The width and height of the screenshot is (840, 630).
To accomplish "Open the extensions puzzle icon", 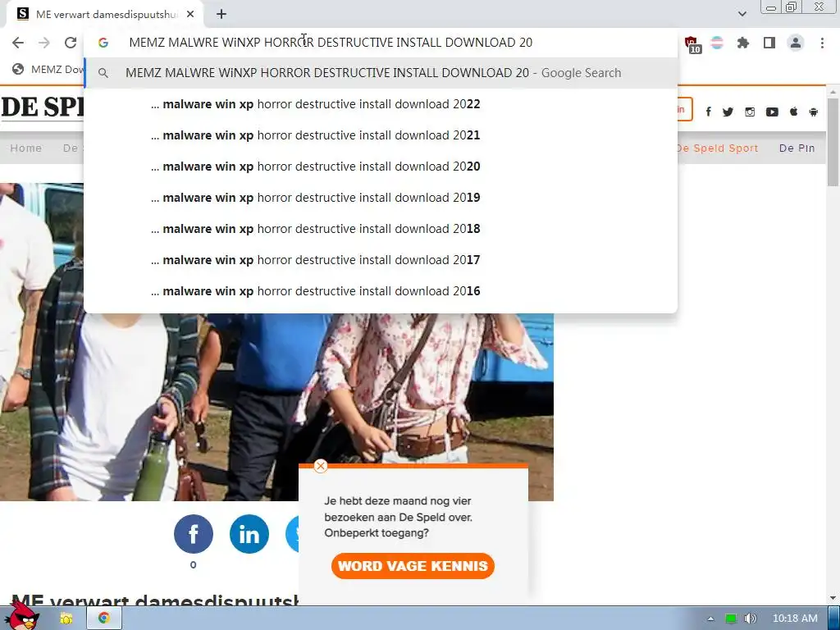I will click(x=743, y=43).
